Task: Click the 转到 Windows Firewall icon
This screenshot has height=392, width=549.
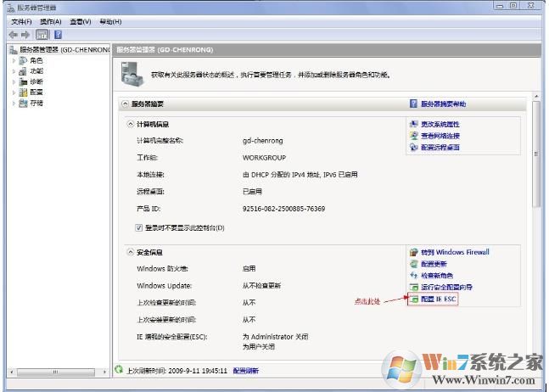Action: (x=414, y=252)
